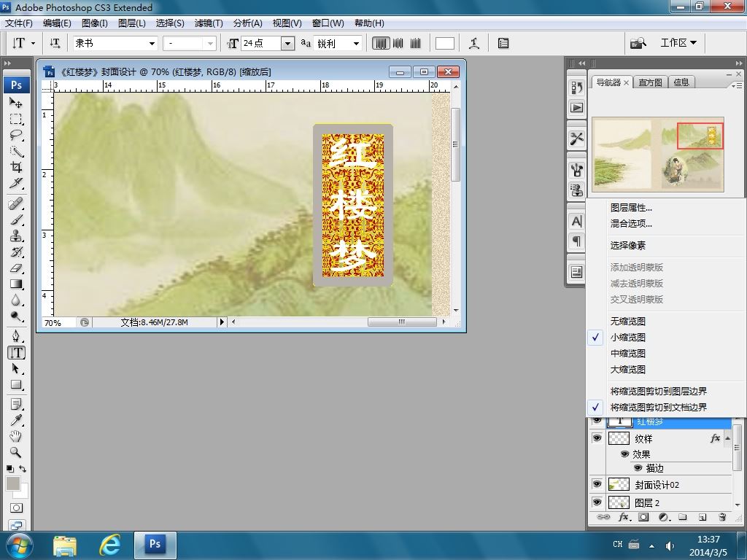Screen dimensions: 747x560
Task: Select the Slice tool
Action: coord(16,183)
